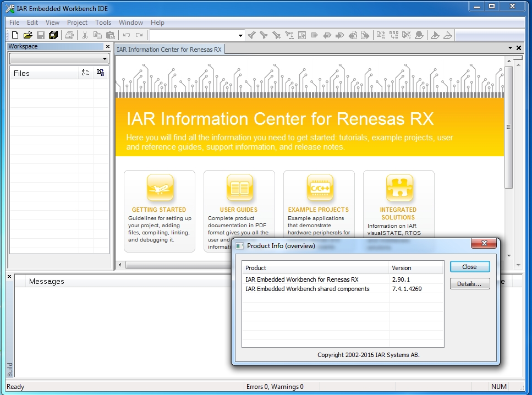Click the Print toolbar icon
The width and height of the screenshot is (532, 395).
[x=69, y=35]
